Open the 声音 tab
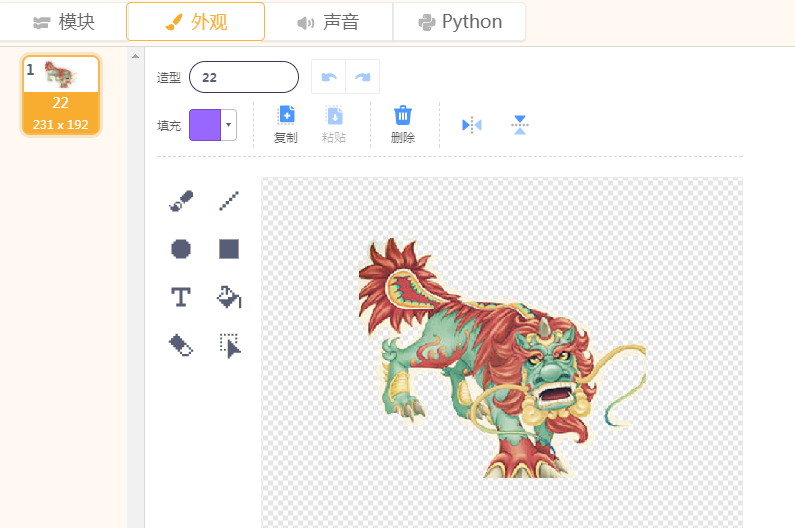Viewport: 795px width, 528px height. tap(329, 22)
